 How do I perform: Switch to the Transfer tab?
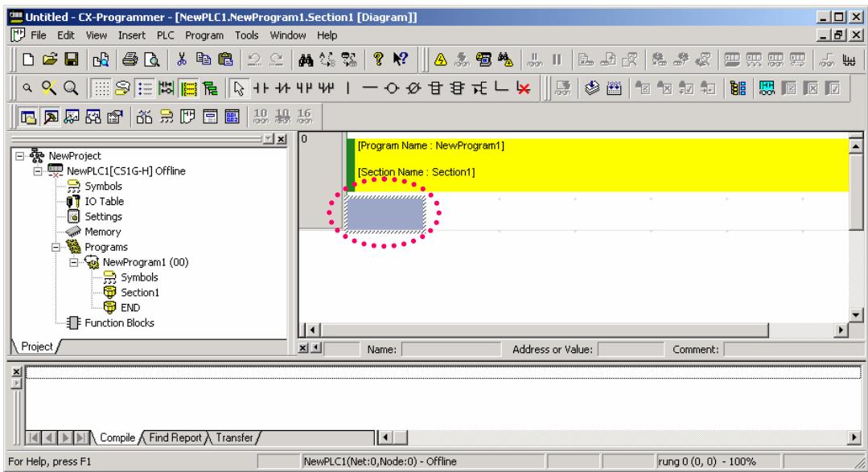tap(234, 437)
